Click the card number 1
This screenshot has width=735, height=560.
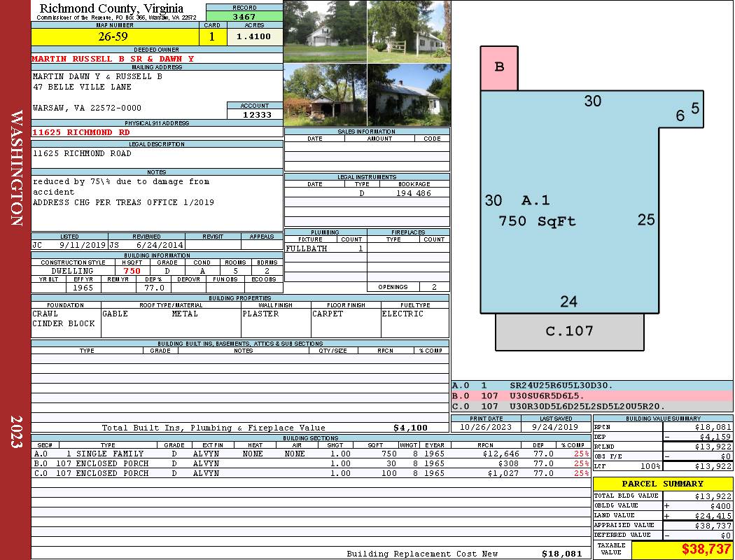click(x=212, y=36)
